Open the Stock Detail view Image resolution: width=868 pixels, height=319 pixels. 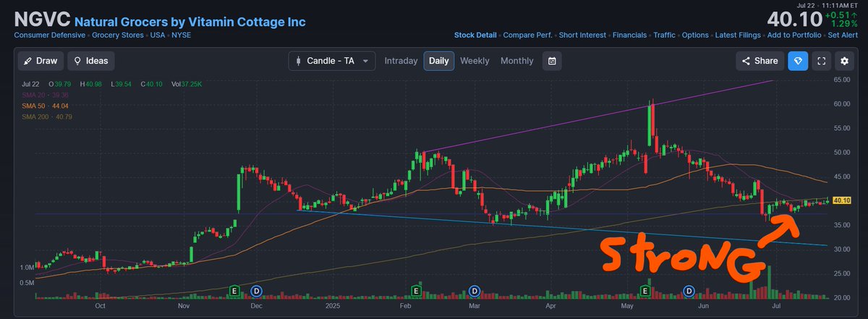475,35
